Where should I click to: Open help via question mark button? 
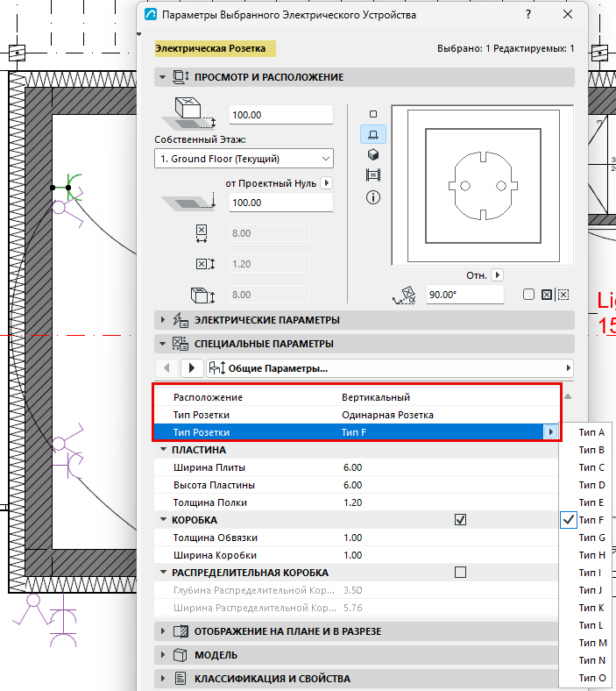pyautogui.click(x=527, y=15)
